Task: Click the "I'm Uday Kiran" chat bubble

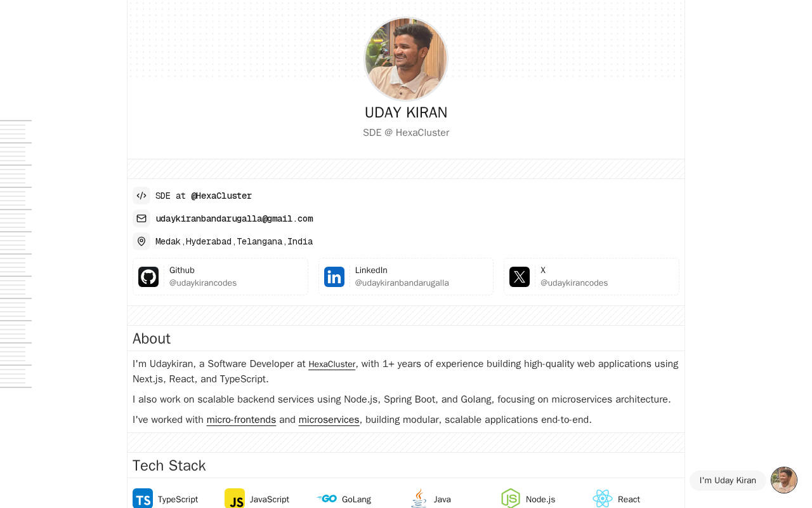Action: click(x=728, y=481)
